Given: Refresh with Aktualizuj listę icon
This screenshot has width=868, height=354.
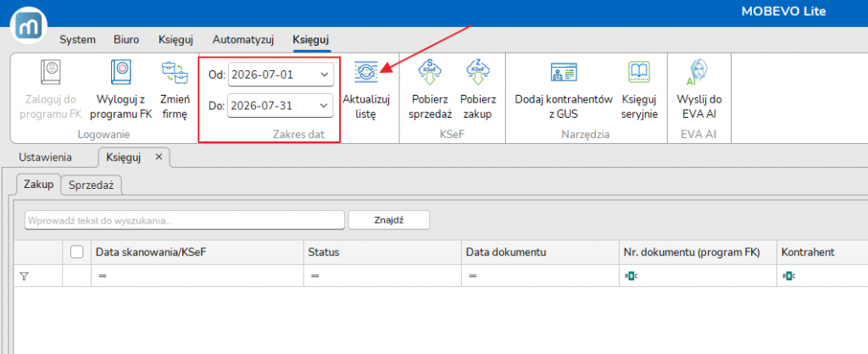Looking at the screenshot, I should pos(366,73).
